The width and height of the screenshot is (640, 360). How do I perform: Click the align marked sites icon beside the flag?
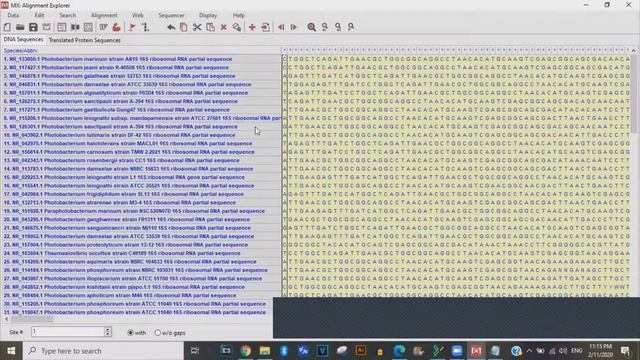tap(145, 27)
